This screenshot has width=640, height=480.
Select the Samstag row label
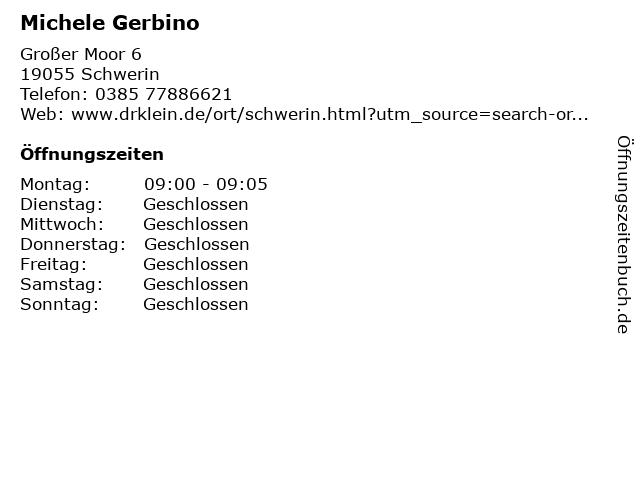[62, 284]
